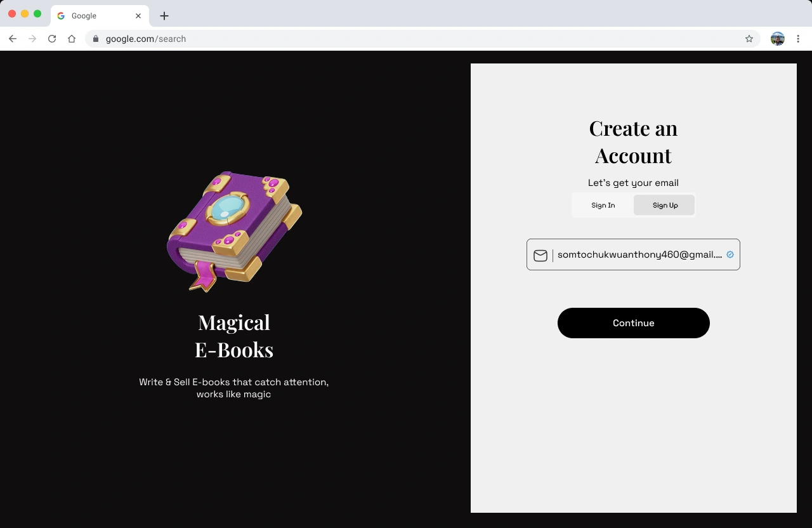Select the Sign Up option

click(x=664, y=205)
